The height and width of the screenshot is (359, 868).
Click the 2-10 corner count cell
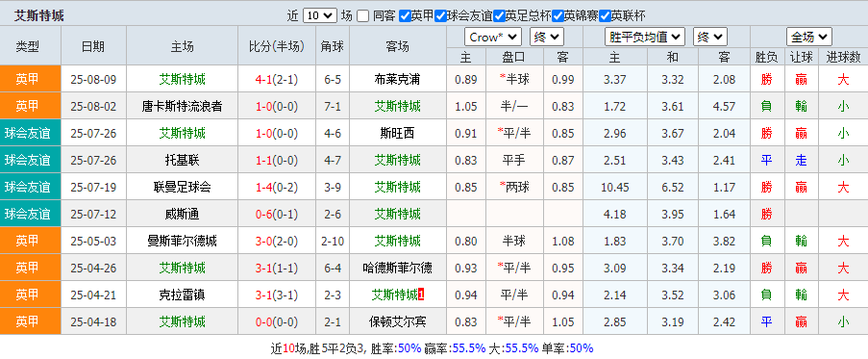pyautogui.click(x=333, y=241)
